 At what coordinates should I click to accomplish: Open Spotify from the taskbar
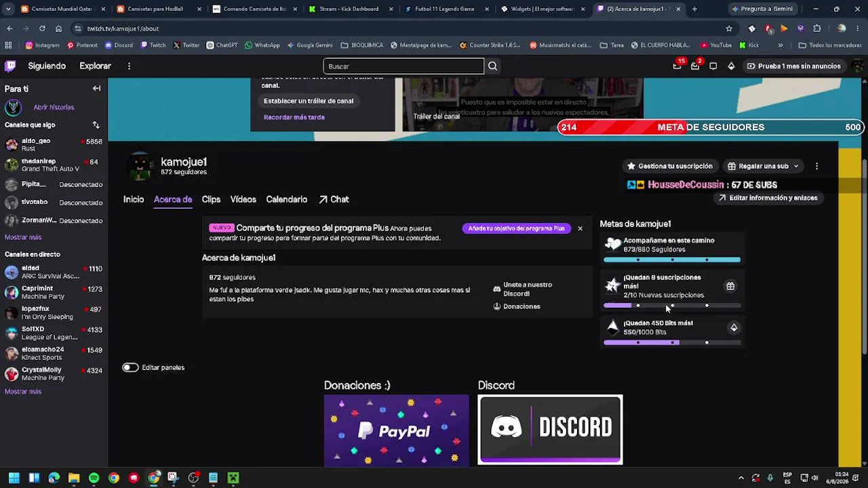tap(94, 478)
